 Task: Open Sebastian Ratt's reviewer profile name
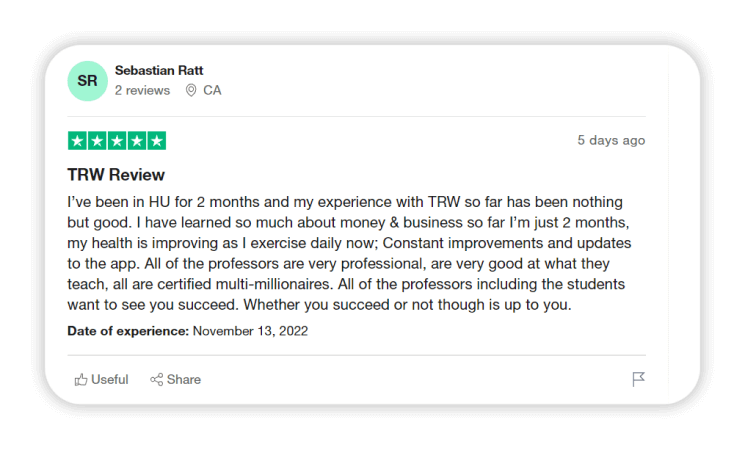pyautogui.click(x=159, y=71)
